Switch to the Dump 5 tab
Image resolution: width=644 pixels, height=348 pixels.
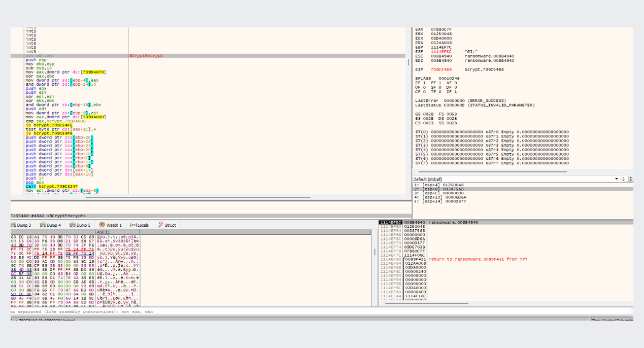(x=80, y=225)
